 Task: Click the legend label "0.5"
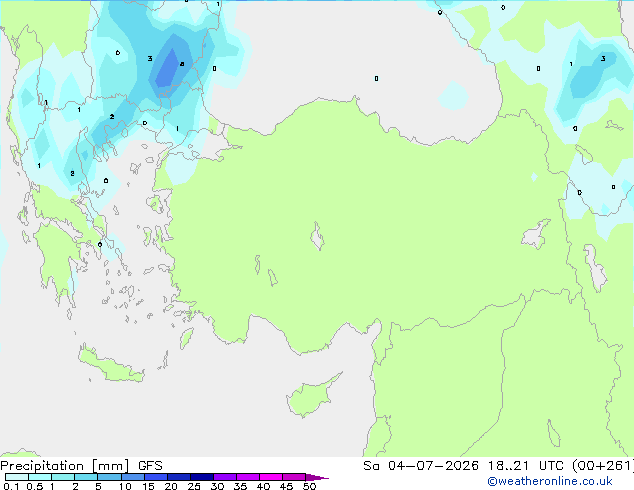point(34,486)
